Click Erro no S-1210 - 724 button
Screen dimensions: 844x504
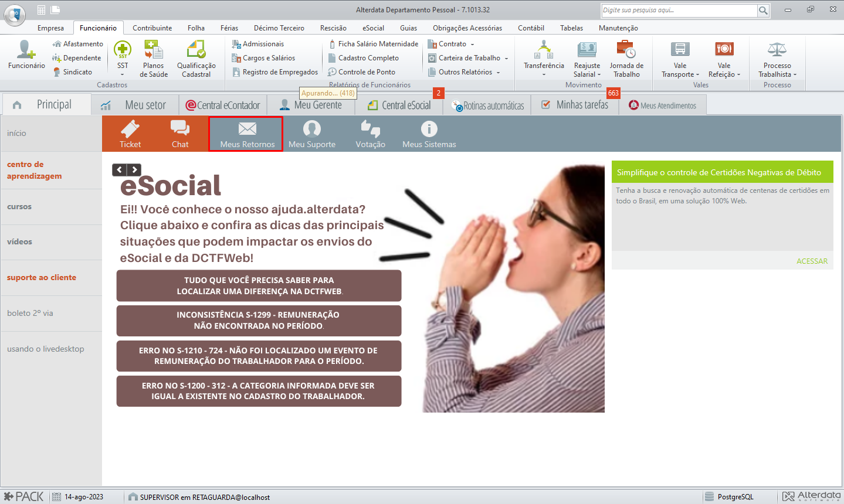pyautogui.click(x=259, y=356)
